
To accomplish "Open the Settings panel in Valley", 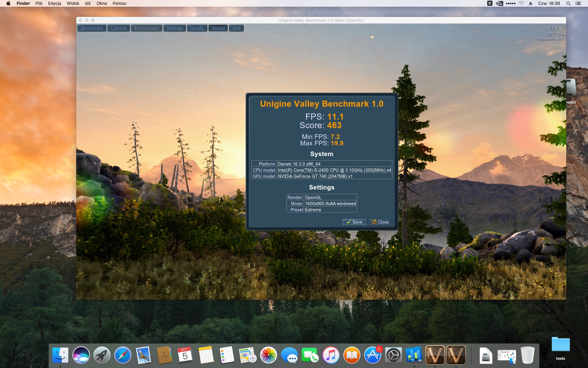I will click(175, 28).
